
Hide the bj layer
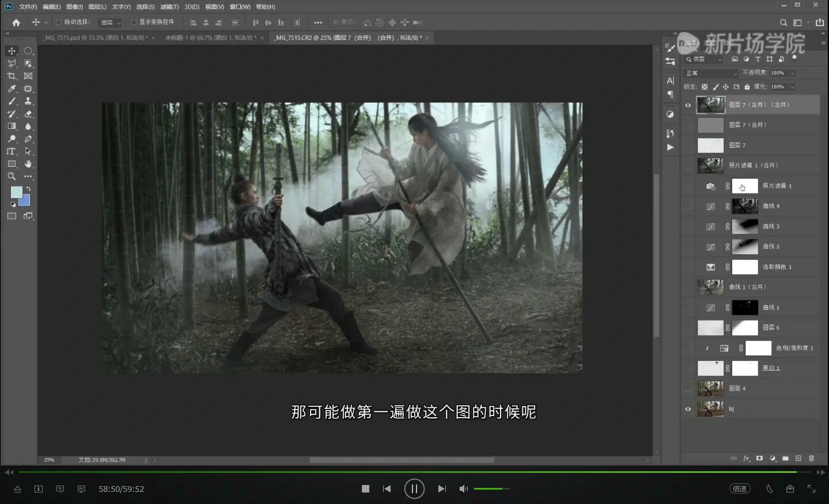(688, 409)
